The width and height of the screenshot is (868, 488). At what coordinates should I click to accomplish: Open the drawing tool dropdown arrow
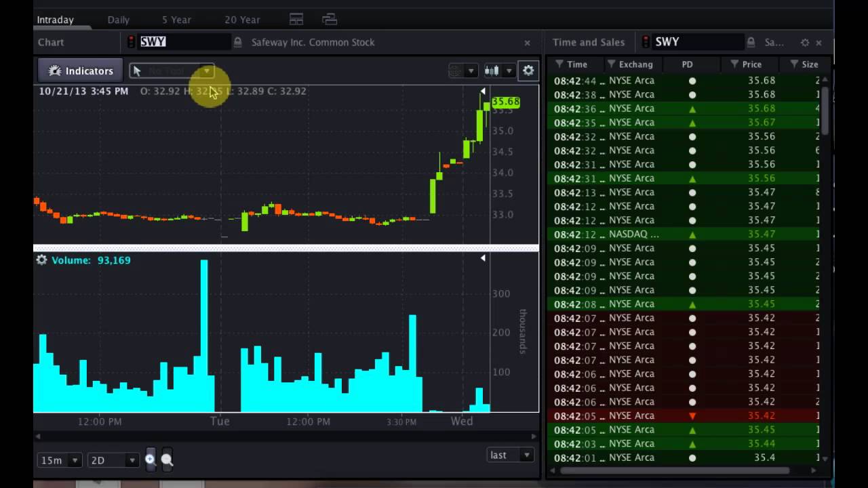click(x=206, y=70)
